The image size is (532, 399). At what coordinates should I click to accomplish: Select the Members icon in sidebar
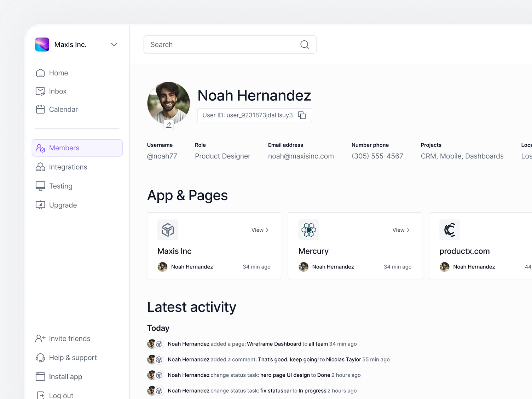[x=40, y=148]
